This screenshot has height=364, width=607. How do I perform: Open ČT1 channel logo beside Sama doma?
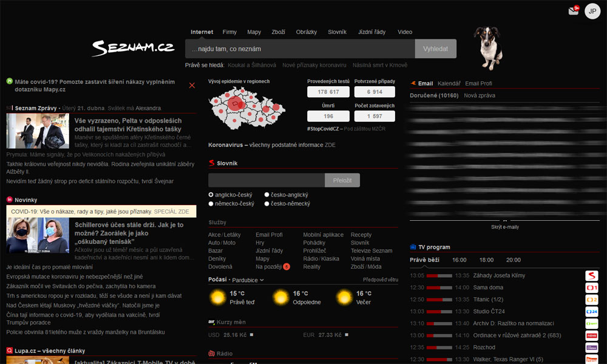click(x=591, y=288)
